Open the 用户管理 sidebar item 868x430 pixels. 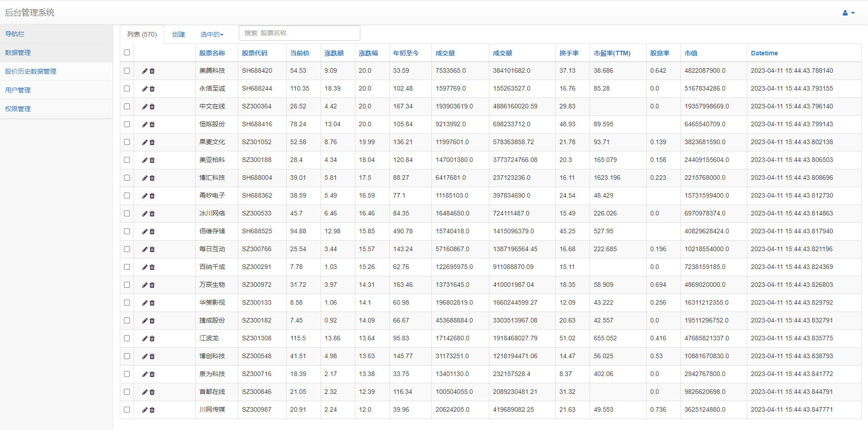coord(56,90)
